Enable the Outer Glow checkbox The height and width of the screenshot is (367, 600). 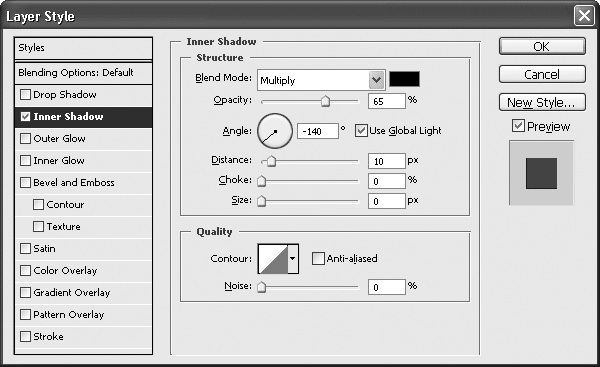(x=25, y=139)
